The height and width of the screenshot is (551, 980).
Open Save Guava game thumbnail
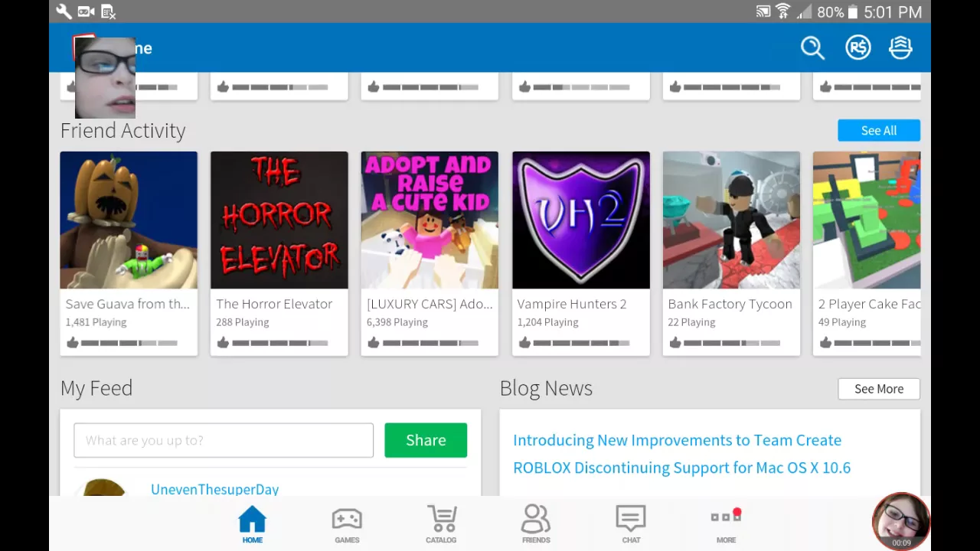pyautogui.click(x=129, y=220)
